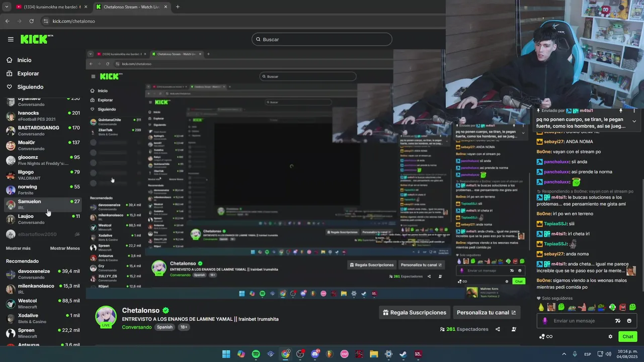Open the emote picker smiley in message box
The width and height of the screenshot is (644, 362).
click(629, 321)
